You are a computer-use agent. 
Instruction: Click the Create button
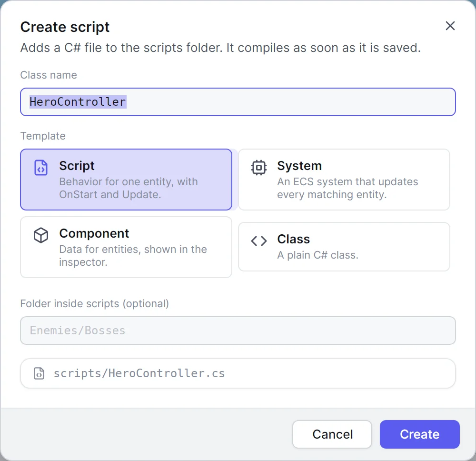coord(419,434)
